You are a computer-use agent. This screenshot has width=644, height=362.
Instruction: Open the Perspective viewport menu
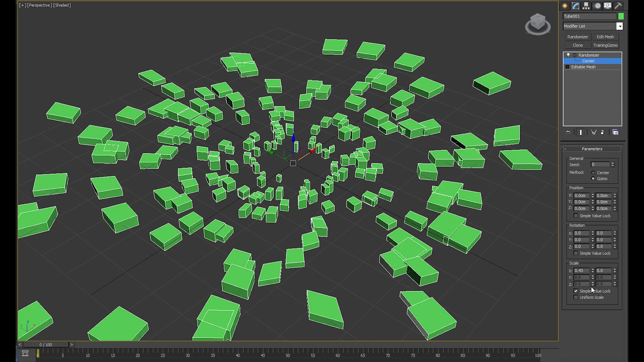point(40,5)
